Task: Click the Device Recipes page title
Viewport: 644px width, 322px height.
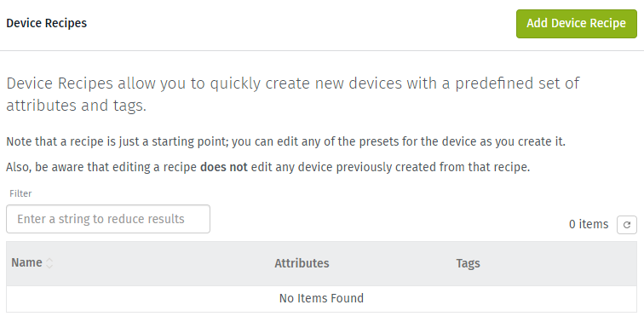Action: tap(46, 23)
